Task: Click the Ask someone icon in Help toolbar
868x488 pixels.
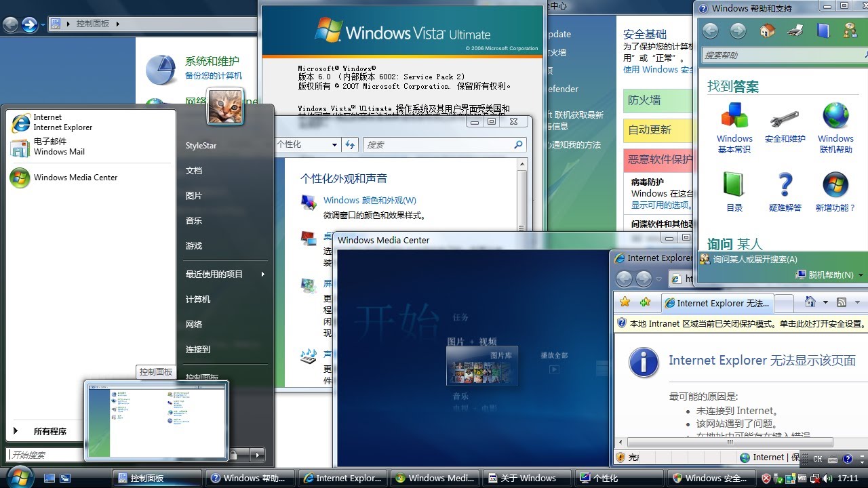Action: coord(850,30)
